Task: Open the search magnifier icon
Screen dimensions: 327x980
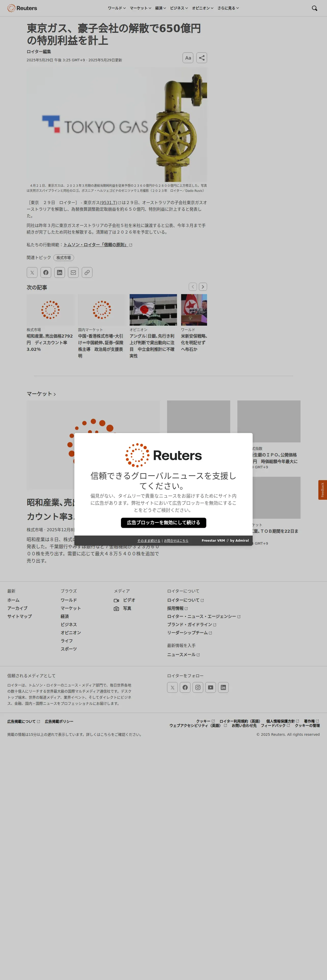Action: (x=315, y=8)
